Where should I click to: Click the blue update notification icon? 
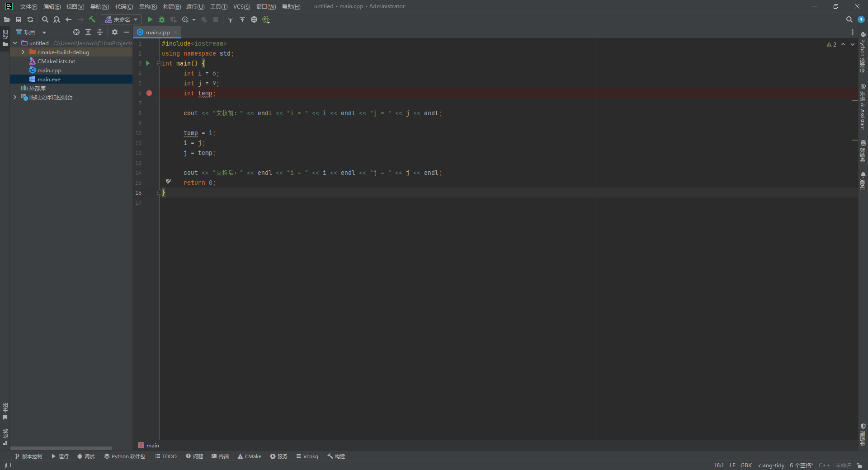(861, 19)
